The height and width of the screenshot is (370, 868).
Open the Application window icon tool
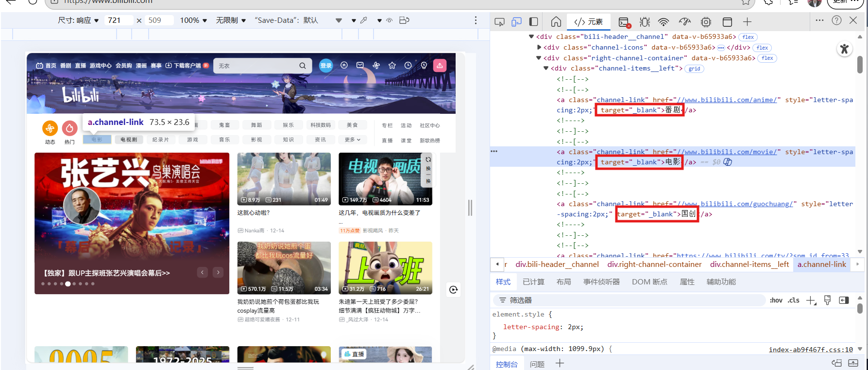[727, 22]
